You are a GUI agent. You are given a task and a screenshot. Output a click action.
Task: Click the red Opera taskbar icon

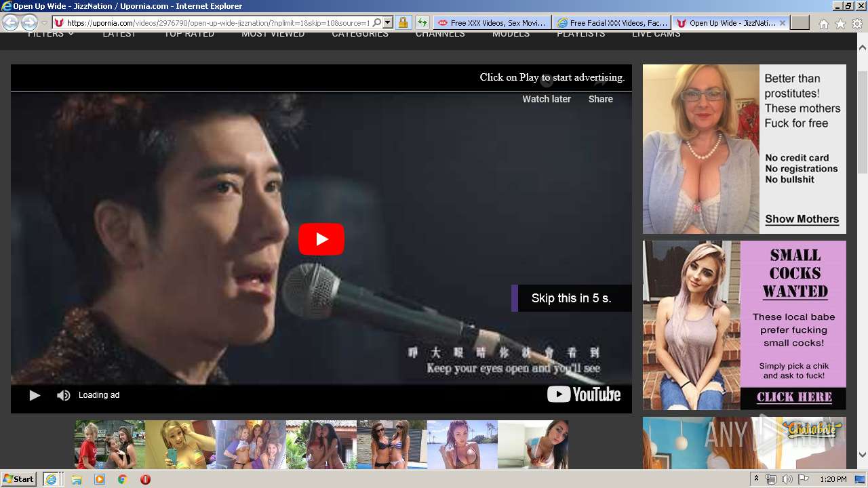click(x=145, y=479)
